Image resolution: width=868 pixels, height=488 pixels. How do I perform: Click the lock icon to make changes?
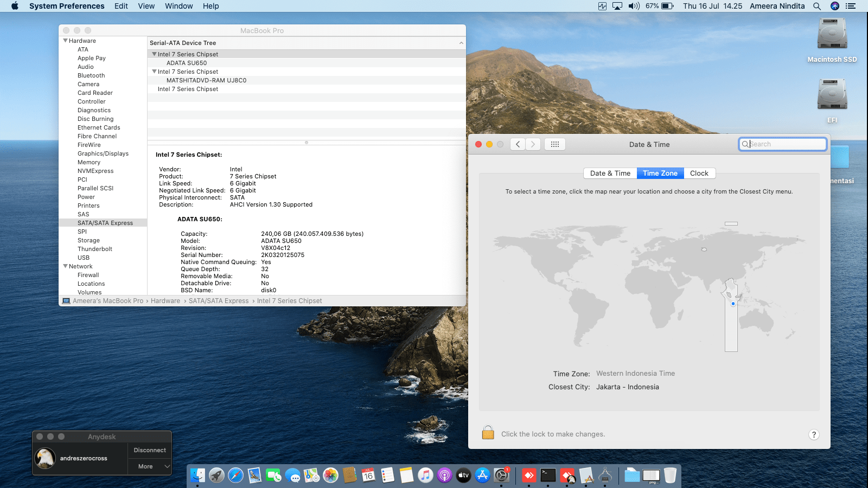488,433
